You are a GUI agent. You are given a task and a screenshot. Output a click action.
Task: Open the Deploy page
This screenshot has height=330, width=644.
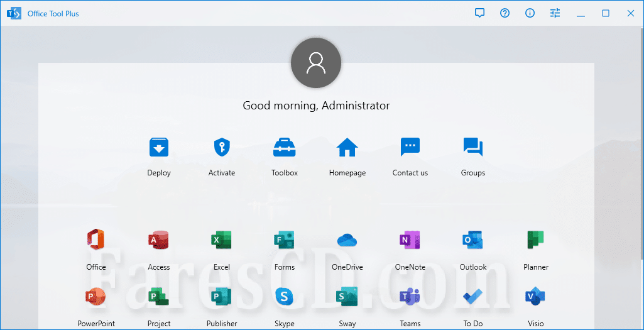[159, 148]
